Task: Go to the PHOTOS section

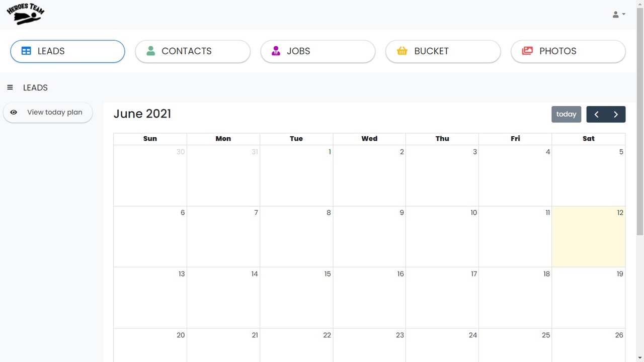Action: coord(568,51)
